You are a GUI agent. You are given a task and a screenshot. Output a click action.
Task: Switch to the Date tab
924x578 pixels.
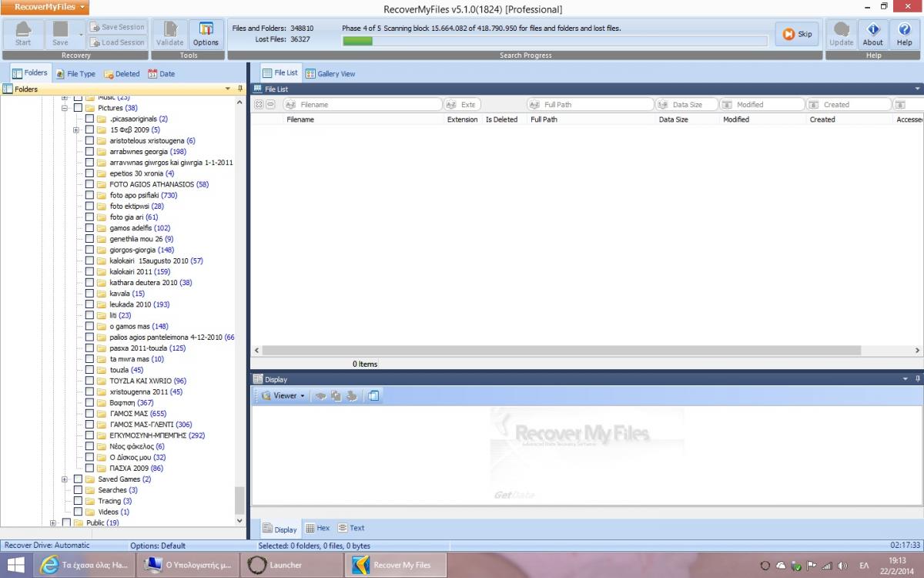162,74
